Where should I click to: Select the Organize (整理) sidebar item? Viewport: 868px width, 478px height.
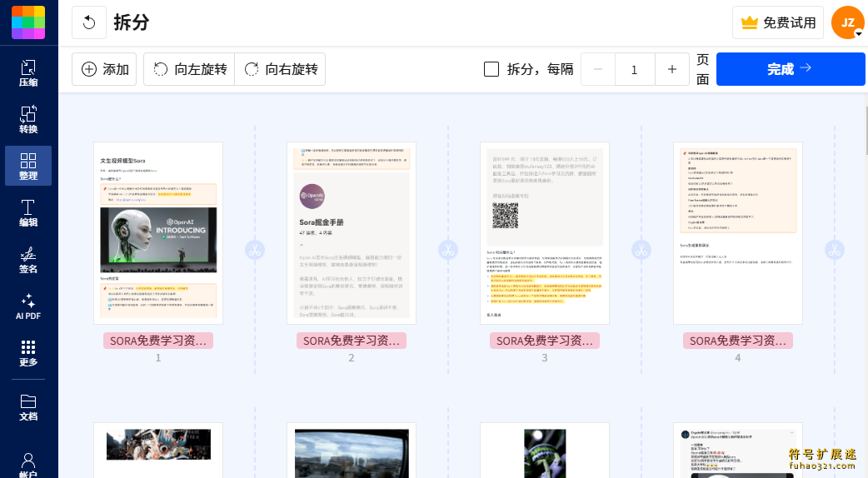tap(28, 166)
